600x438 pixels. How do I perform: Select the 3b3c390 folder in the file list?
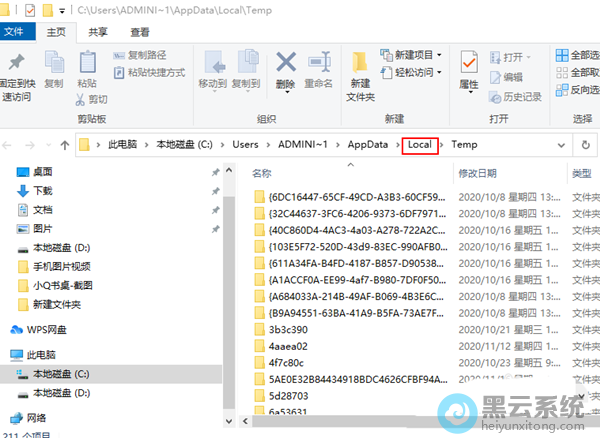coord(288,329)
